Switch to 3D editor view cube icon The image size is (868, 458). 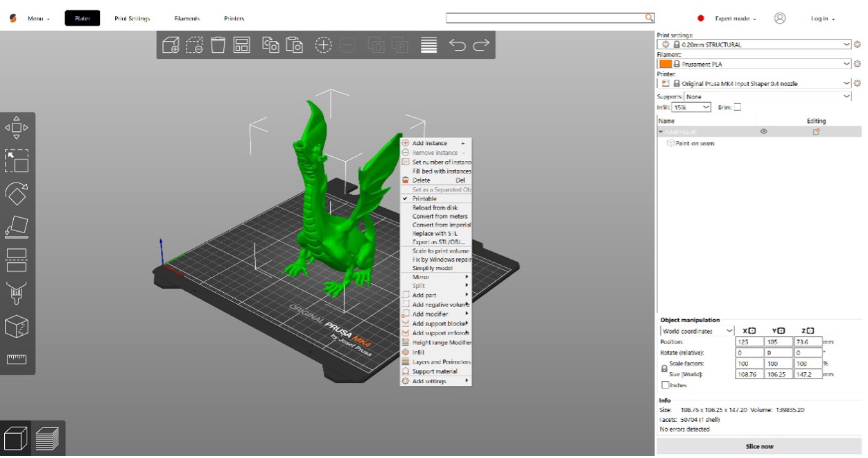click(16, 439)
